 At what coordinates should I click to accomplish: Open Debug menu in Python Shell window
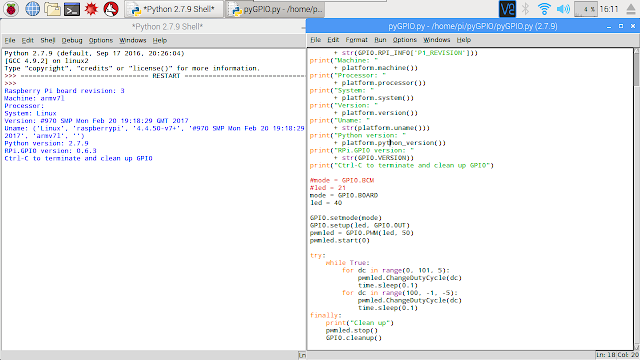pyautogui.click(x=72, y=40)
